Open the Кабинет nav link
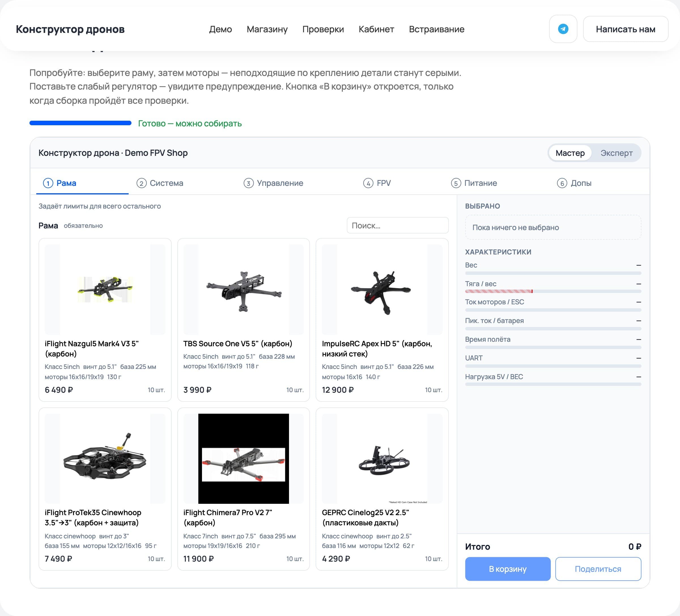The image size is (680, 616). pos(377,29)
